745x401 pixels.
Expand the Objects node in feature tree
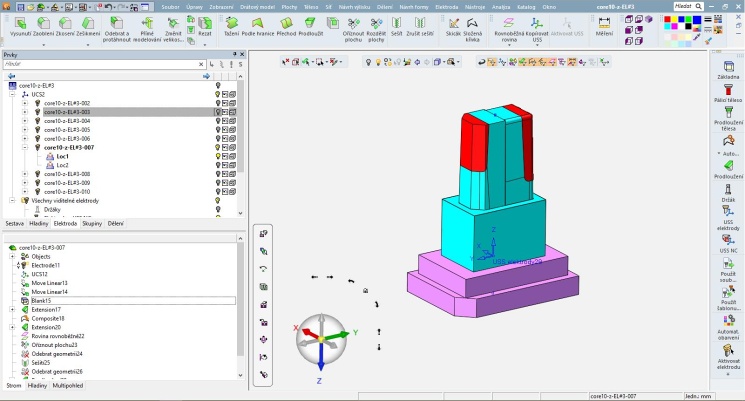pyautogui.click(x=12, y=256)
